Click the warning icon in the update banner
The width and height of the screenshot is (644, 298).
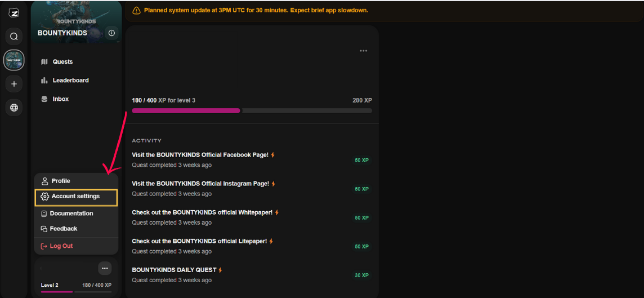136,10
